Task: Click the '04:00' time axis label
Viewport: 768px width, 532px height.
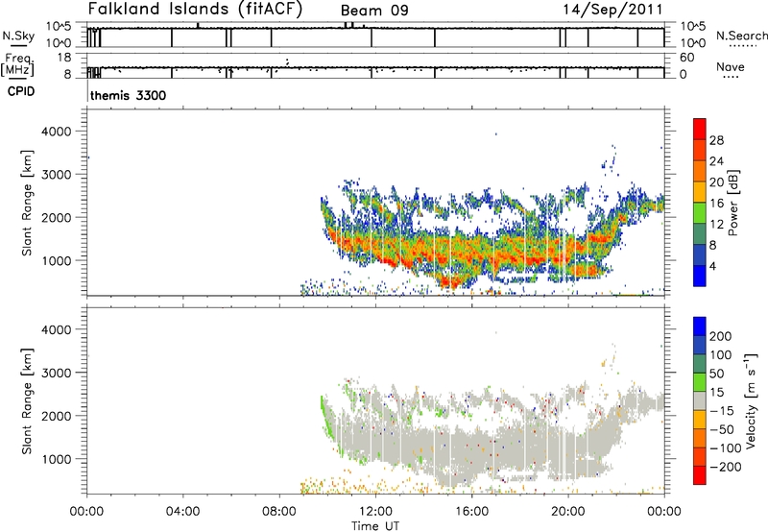Action: click(182, 512)
